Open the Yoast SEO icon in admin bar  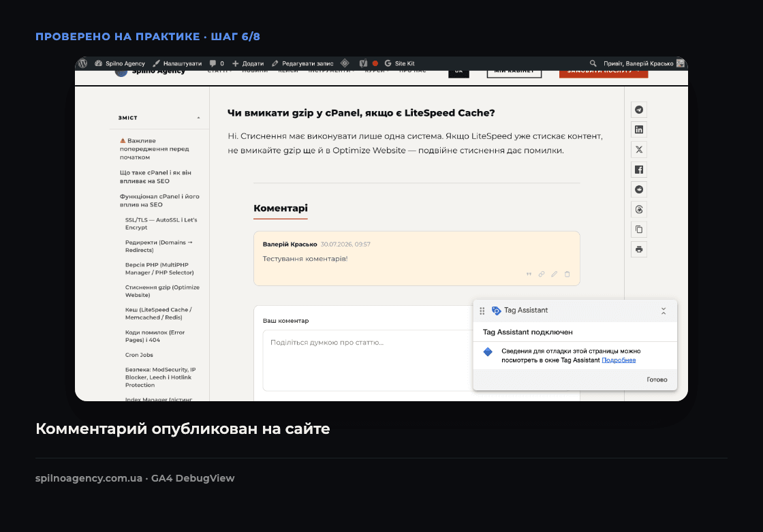363,63
